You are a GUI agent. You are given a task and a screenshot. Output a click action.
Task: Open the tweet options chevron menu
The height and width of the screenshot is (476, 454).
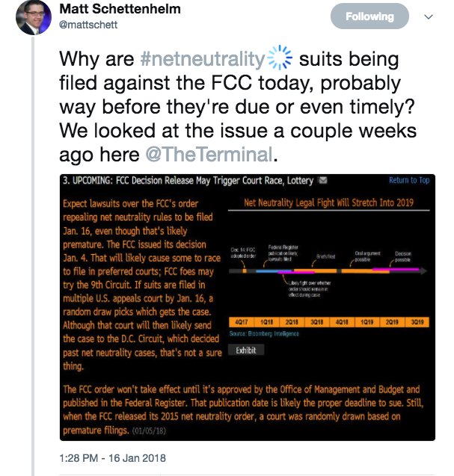tap(429, 16)
